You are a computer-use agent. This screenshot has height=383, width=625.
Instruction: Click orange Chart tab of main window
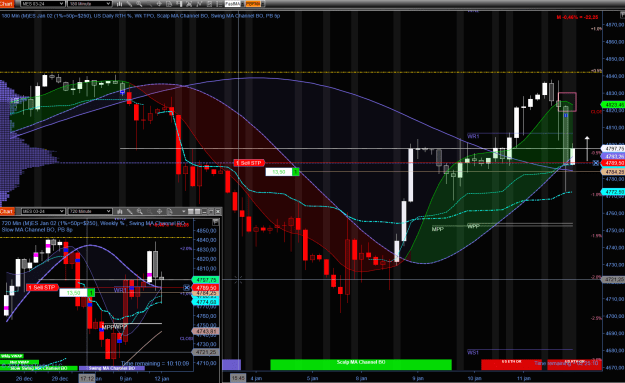(7, 4)
